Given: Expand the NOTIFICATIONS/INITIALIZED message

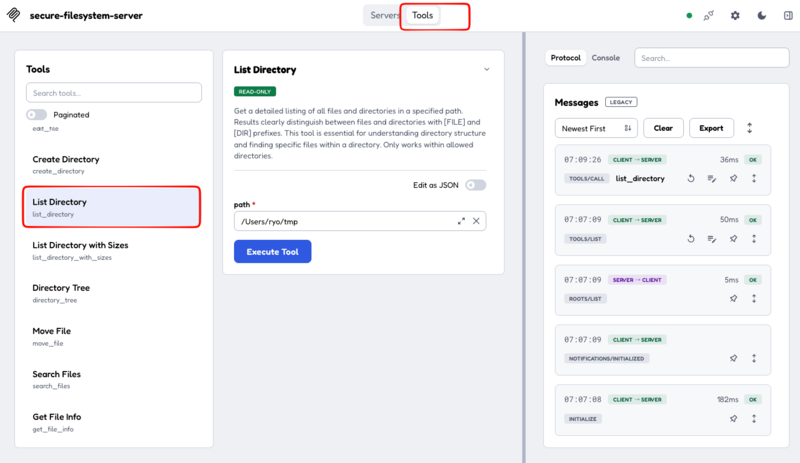Looking at the screenshot, I should [x=754, y=358].
